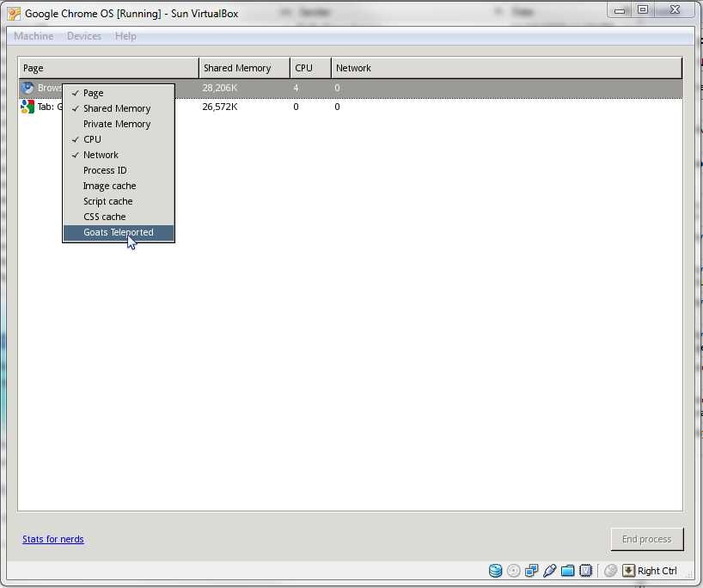This screenshot has width=703, height=588.
Task: Click the greyed CD/DVD drive status icon
Action: click(x=513, y=571)
